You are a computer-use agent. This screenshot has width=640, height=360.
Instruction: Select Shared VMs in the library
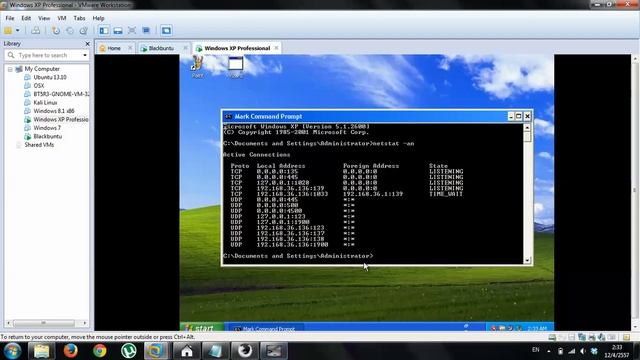click(x=39, y=145)
